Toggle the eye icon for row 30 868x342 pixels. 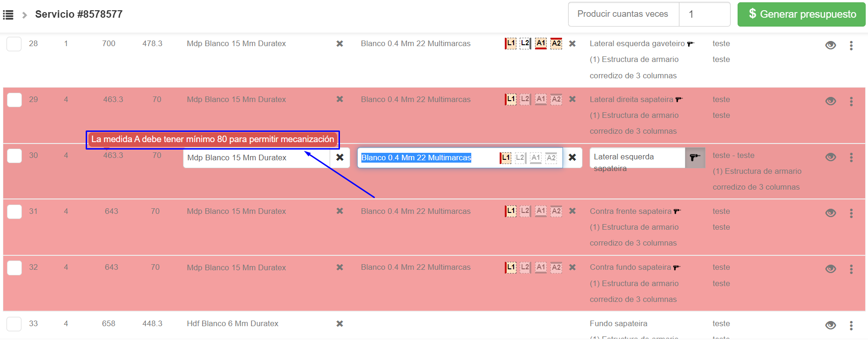tap(830, 157)
